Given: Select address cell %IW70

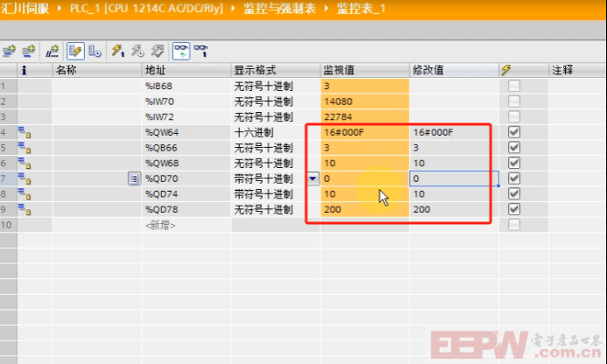Looking at the screenshot, I should point(187,101).
